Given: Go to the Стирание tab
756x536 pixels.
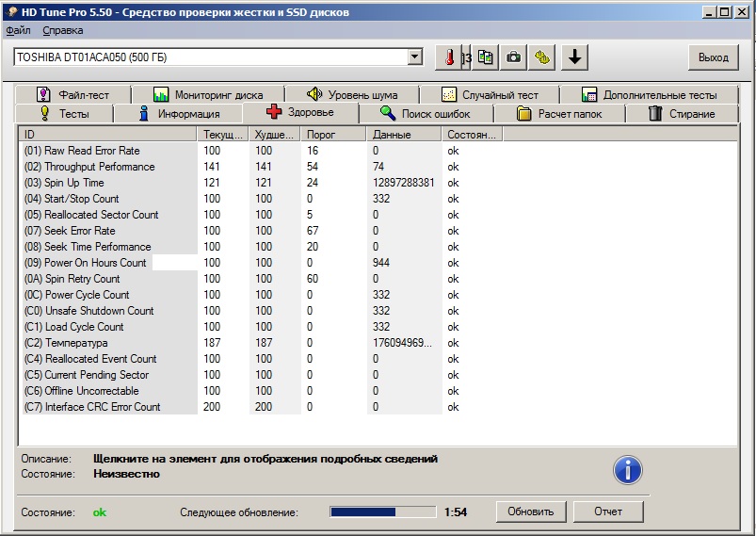Looking at the screenshot, I should point(682,114).
